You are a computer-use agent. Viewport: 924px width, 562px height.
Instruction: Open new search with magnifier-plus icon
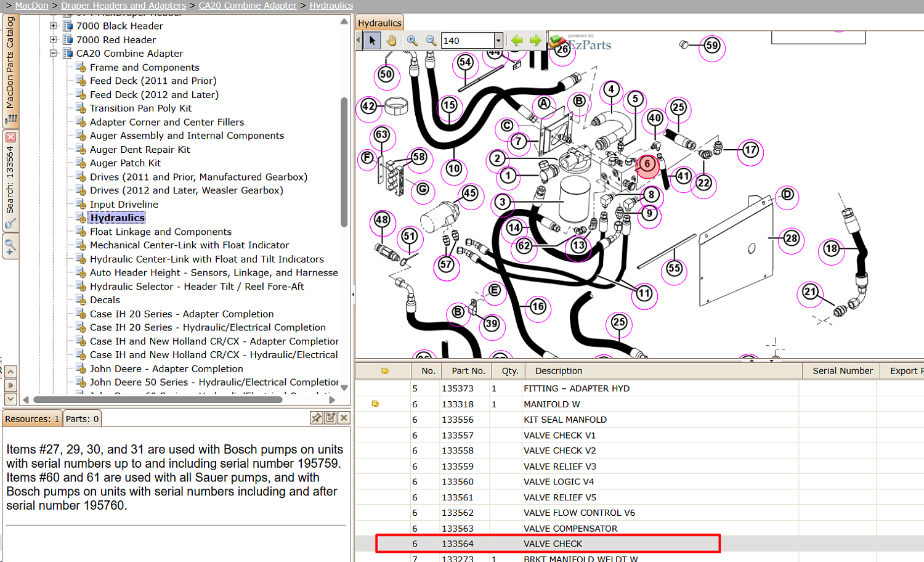pyautogui.click(x=10, y=248)
